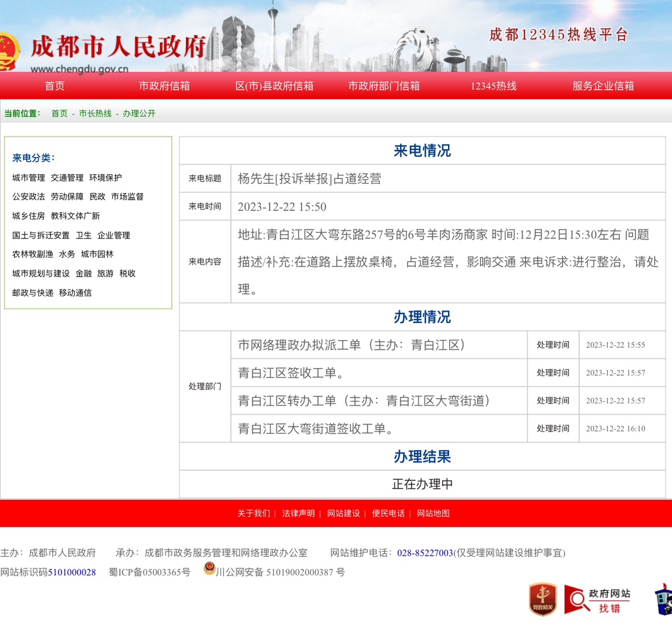
Task: Click the 办理公开 breadcrumb link
Action: coord(139,113)
